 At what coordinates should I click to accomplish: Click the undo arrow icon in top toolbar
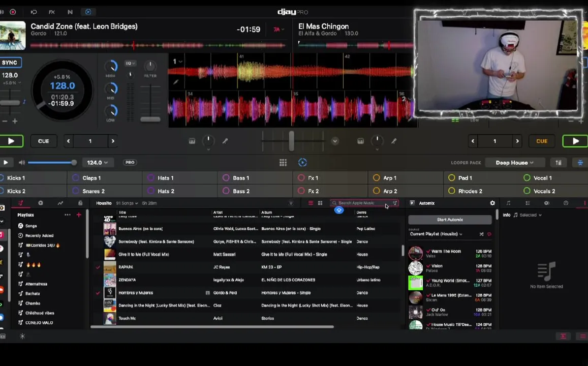click(34, 12)
